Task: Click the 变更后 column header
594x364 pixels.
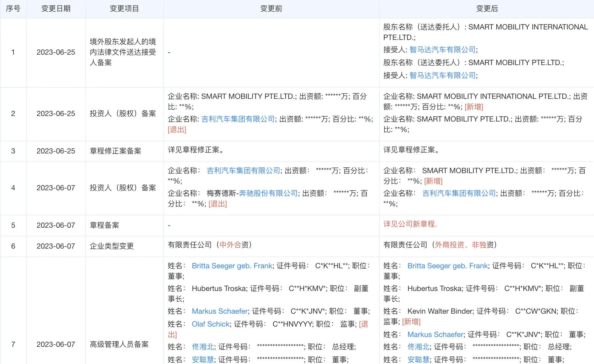Action: (x=487, y=9)
